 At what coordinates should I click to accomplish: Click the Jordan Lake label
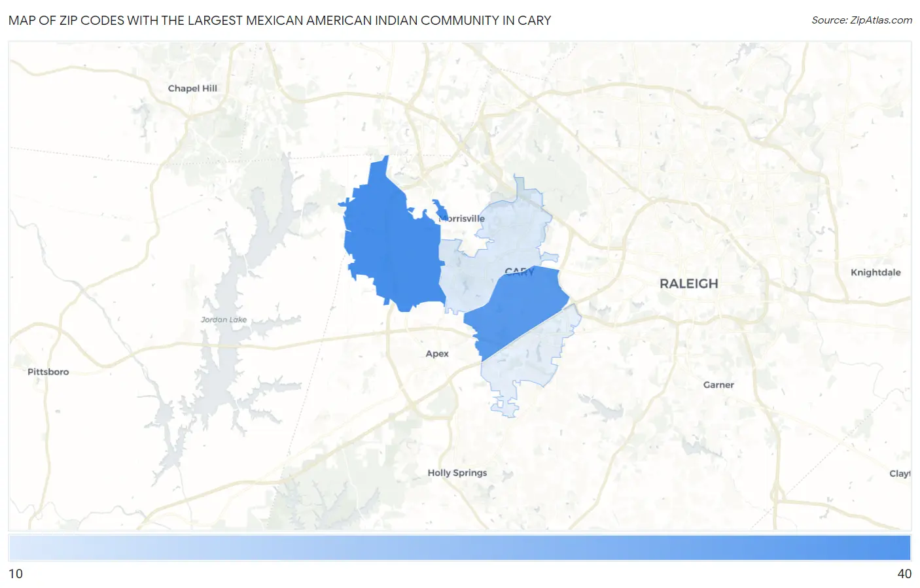224,320
